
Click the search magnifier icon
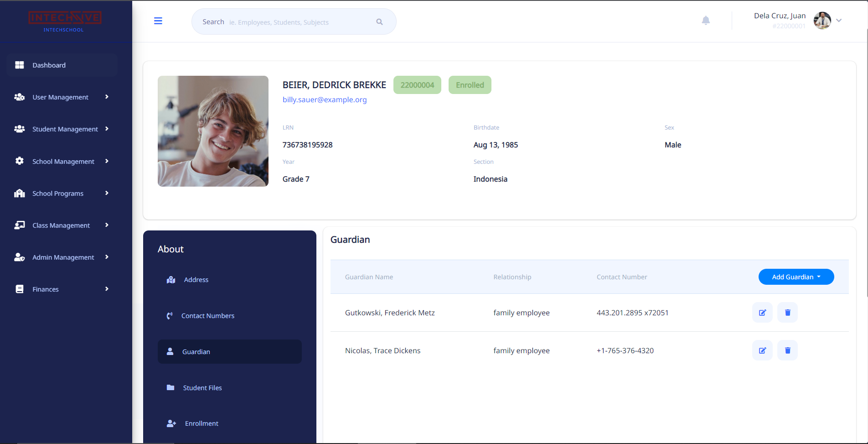[x=379, y=22]
